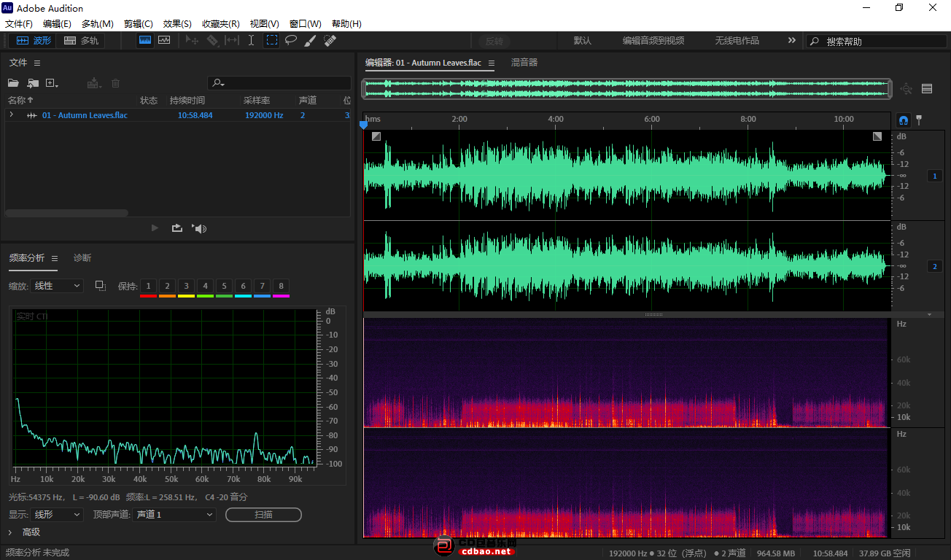Open 文件(F) menu
Viewport: 951px width, 560px height.
[19, 24]
